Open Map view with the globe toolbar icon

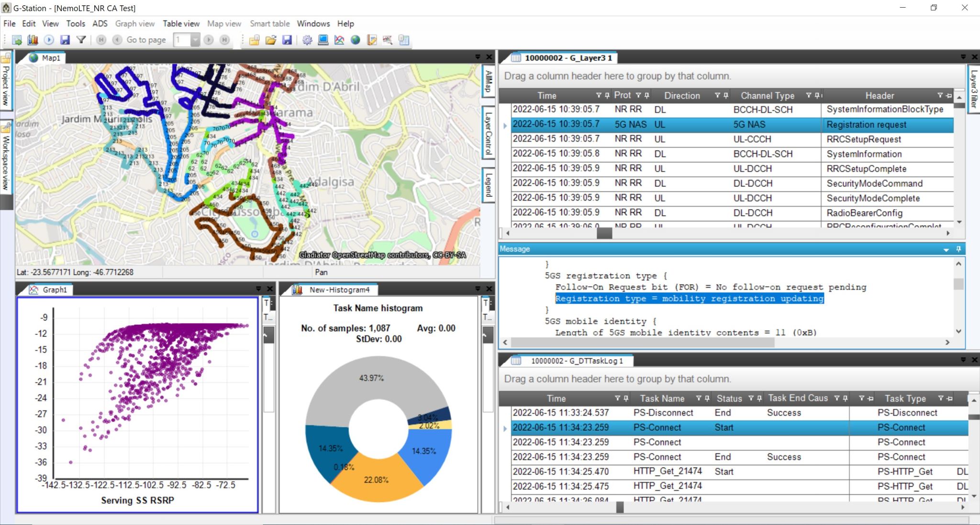[x=355, y=40]
